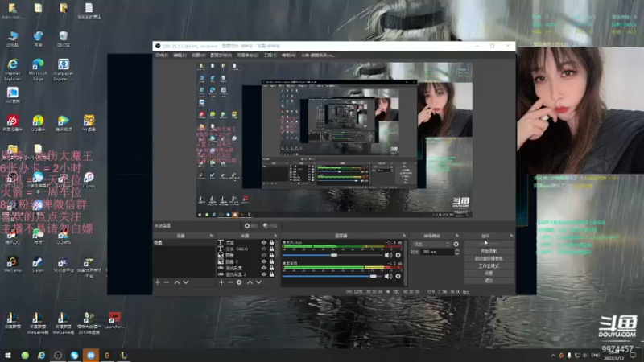This screenshot has width=644, height=362.
Task: Open the Microsoft Edge desktop icon
Action: click(x=38, y=70)
